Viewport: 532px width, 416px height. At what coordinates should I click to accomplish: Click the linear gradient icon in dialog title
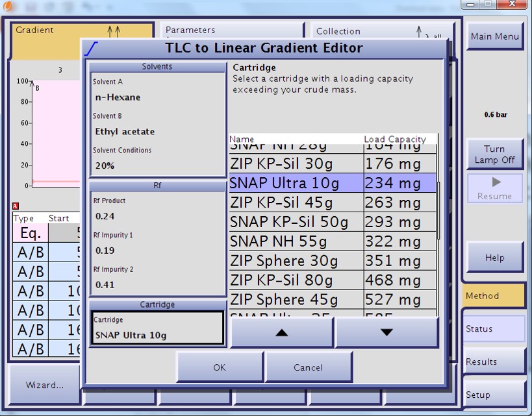tap(91, 49)
